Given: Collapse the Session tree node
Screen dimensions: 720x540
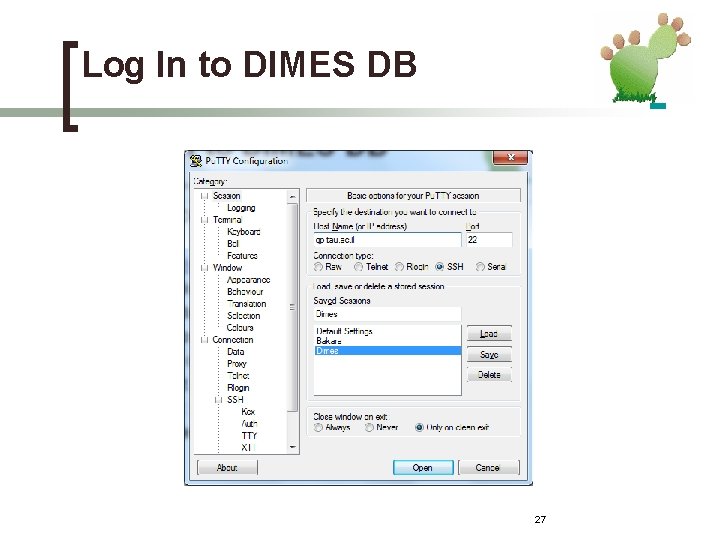Looking at the screenshot, I should pyautogui.click(x=204, y=196).
